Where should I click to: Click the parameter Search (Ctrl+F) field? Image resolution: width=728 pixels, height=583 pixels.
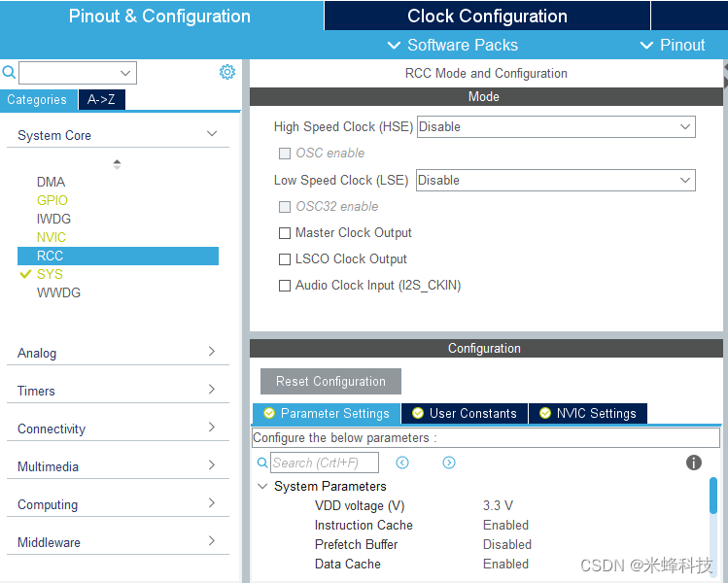325,463
